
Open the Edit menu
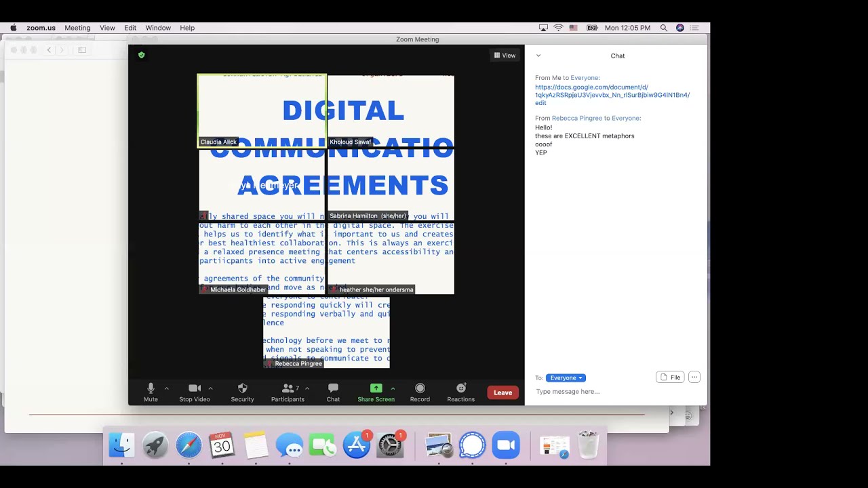point(130,28)
